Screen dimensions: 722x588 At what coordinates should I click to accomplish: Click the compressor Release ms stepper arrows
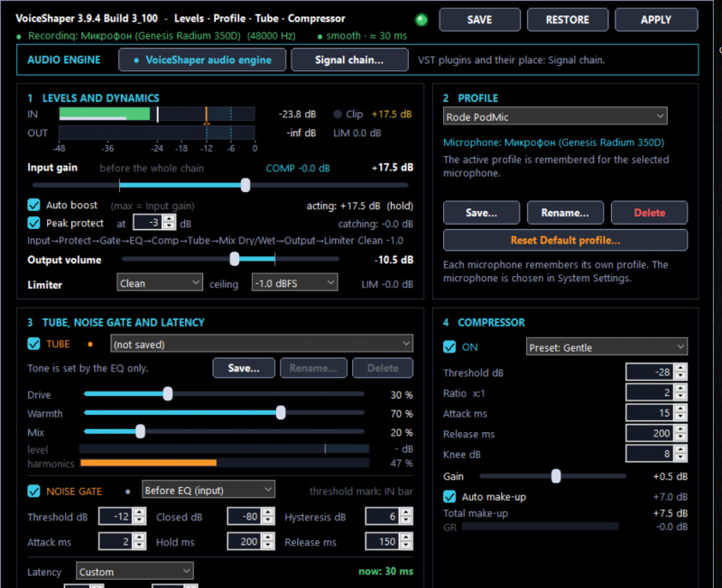(680, 433)
